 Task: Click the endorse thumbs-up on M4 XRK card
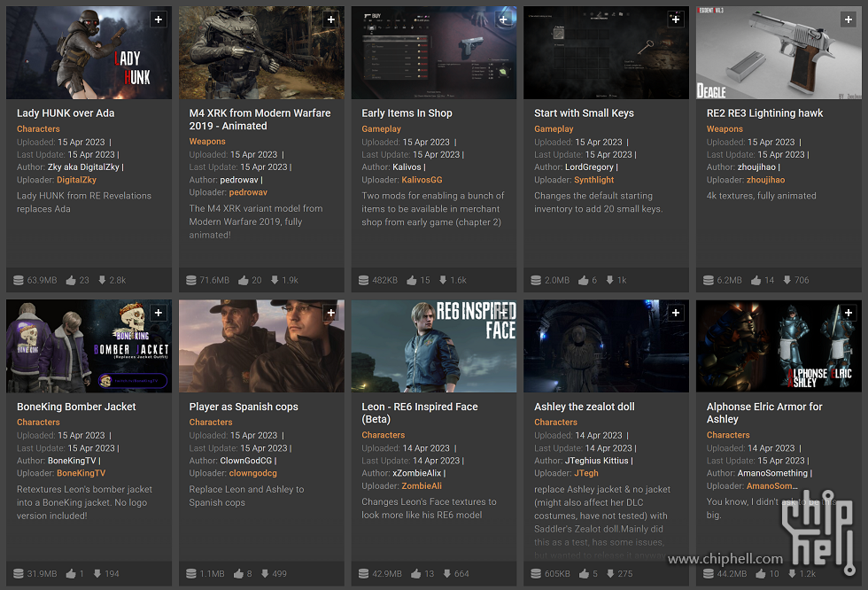pyautogui.click(x=244, y=281)
